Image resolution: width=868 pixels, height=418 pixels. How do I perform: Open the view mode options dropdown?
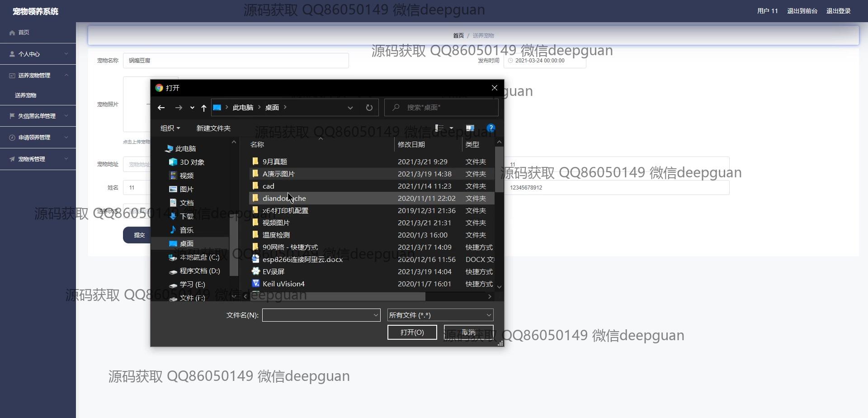click(451, 128)
